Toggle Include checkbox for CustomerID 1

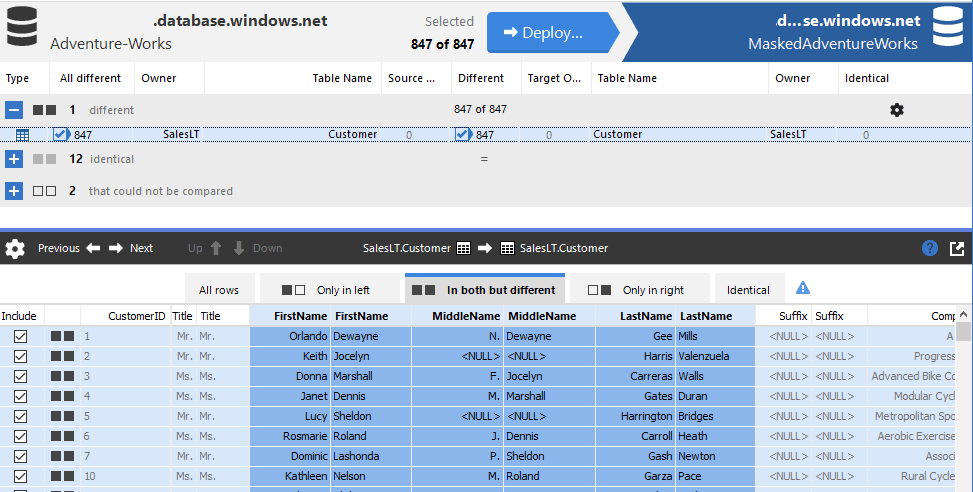click(20, 336)
